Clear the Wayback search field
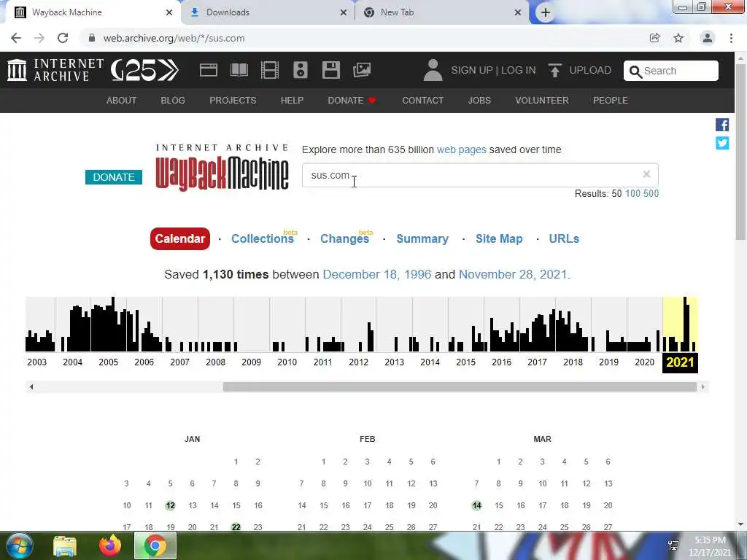Viewport: 747px width, 560px height. tap(646, 174)
